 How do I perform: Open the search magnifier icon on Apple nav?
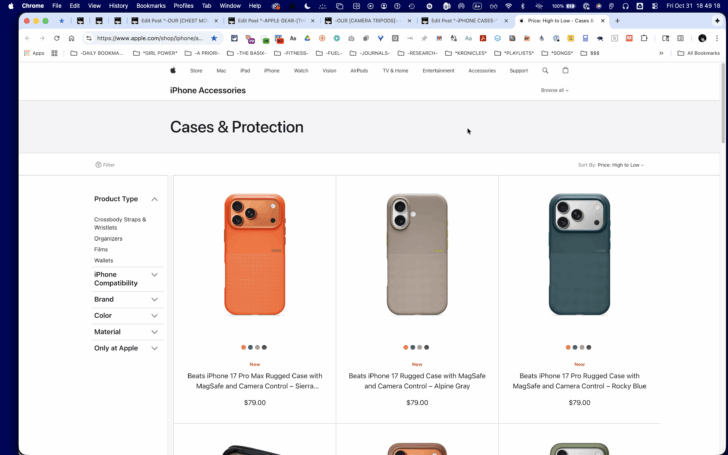click(545, 71)
